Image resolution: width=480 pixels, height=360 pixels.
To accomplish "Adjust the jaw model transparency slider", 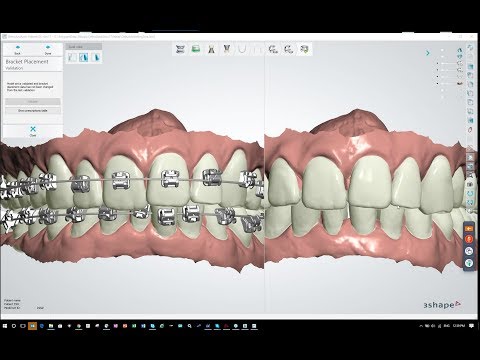I will click(448, 83).
